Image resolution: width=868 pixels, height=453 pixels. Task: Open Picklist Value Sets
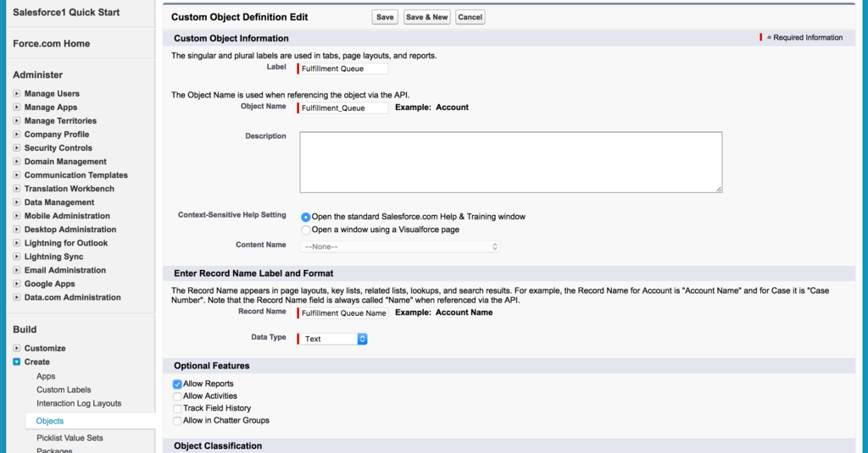(70, 438)
